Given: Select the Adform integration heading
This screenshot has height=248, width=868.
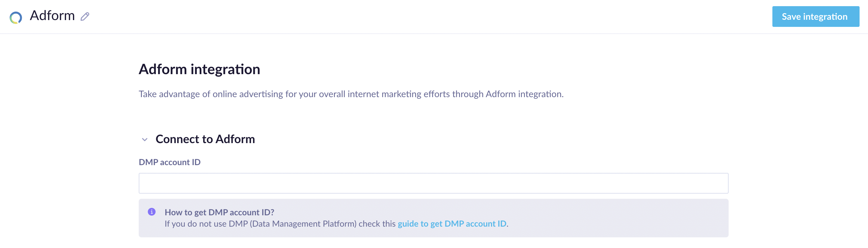Looking at the screenshot, I should tap(199, 69).
